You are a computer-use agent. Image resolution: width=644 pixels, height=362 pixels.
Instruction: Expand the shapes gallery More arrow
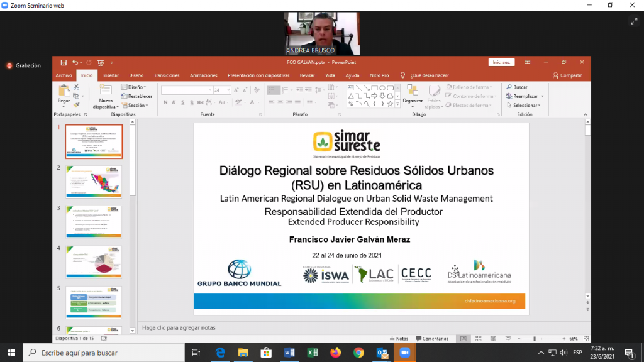coord(397,104)
